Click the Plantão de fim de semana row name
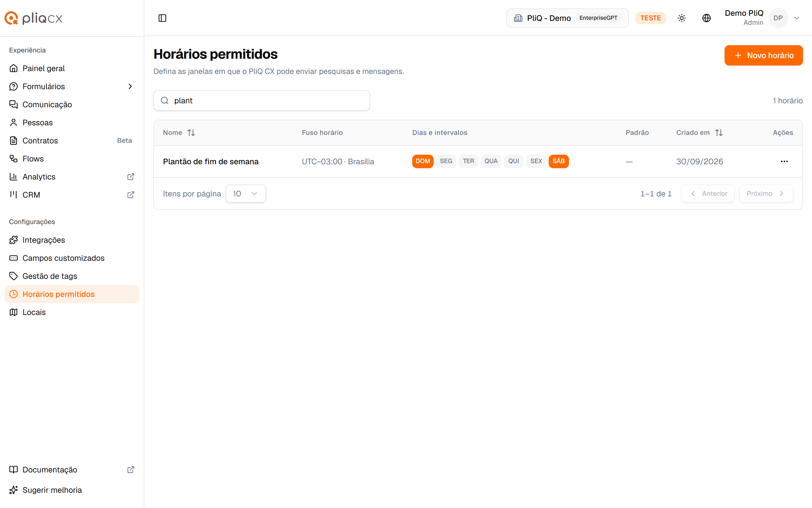The height and width of the screenshot is (508, 812). [211, 162]
